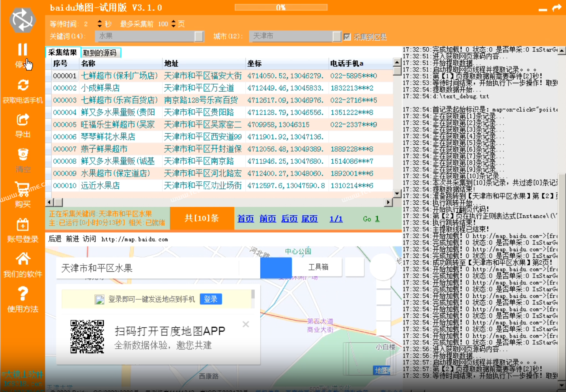The height and width of the screenshot is (392, 566).
Task: Click the blue 登录 login button
Action: point(211,299)
